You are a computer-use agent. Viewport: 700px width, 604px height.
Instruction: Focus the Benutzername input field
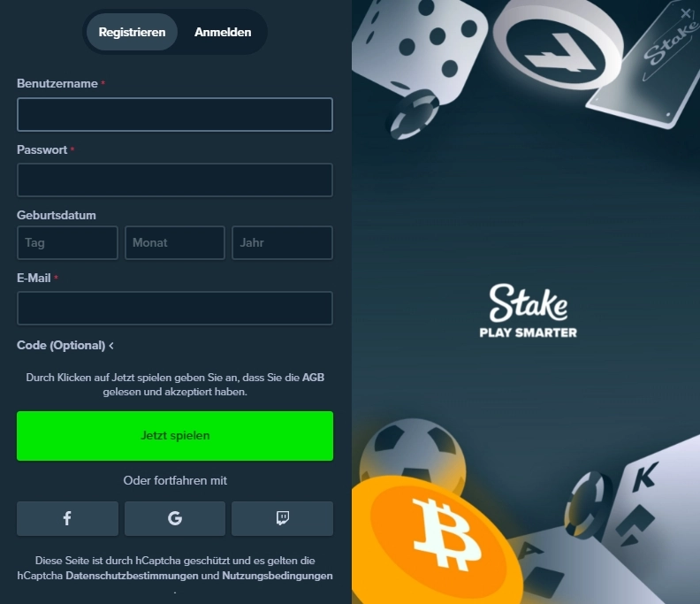(175, 114)
